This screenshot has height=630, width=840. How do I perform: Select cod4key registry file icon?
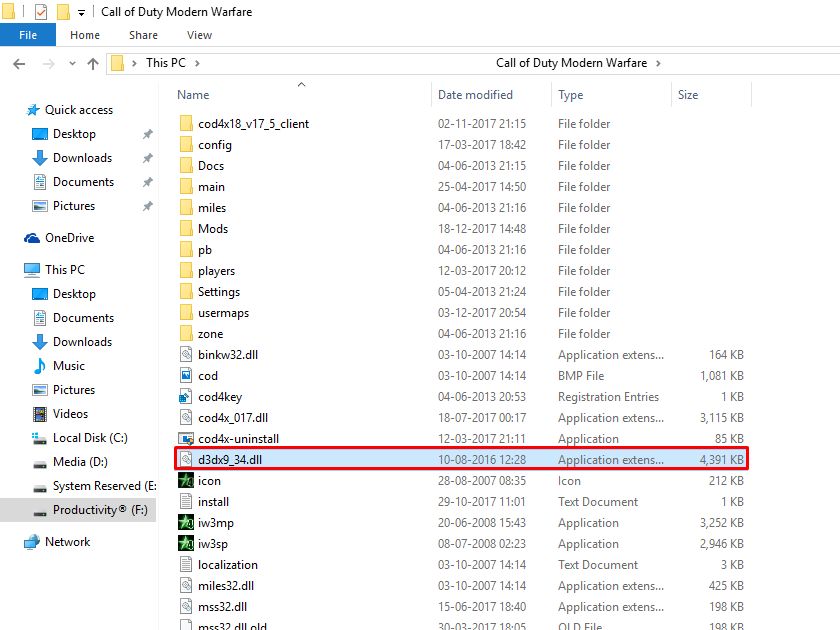point(185,397)
